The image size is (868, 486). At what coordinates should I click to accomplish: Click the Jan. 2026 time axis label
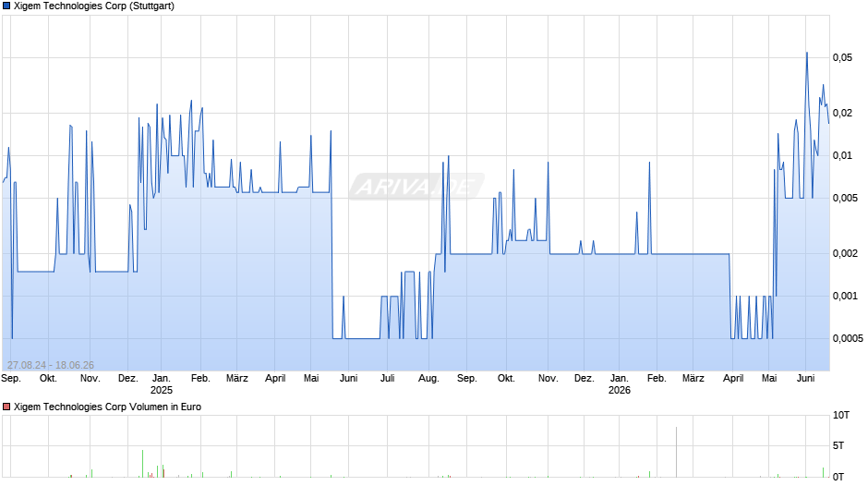[x=620, y=384]
